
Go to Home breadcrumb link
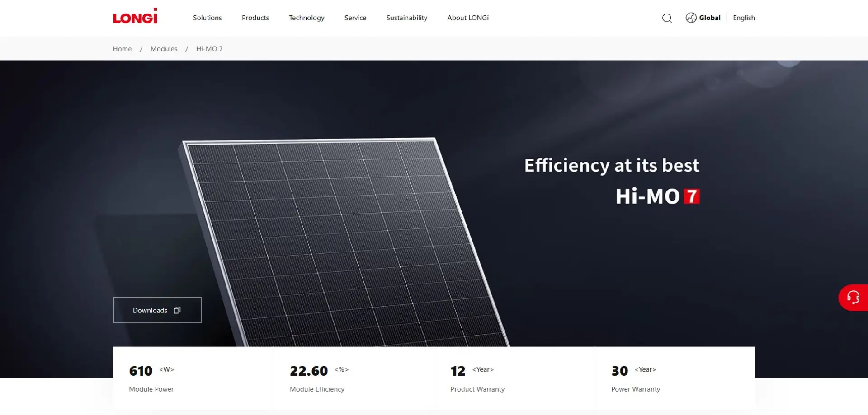[122, 49]
